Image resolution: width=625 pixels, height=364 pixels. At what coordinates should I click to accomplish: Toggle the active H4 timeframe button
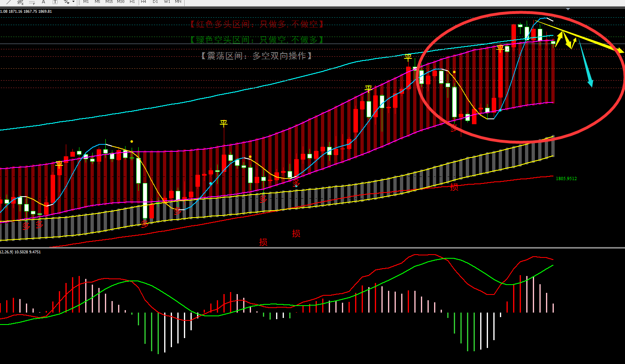click(x=144, y=2)
